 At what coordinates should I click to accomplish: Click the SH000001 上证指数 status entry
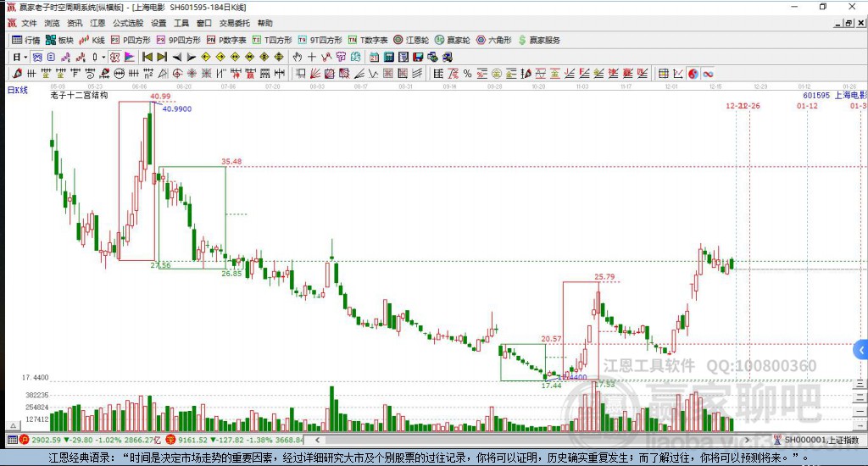(817, 440)
